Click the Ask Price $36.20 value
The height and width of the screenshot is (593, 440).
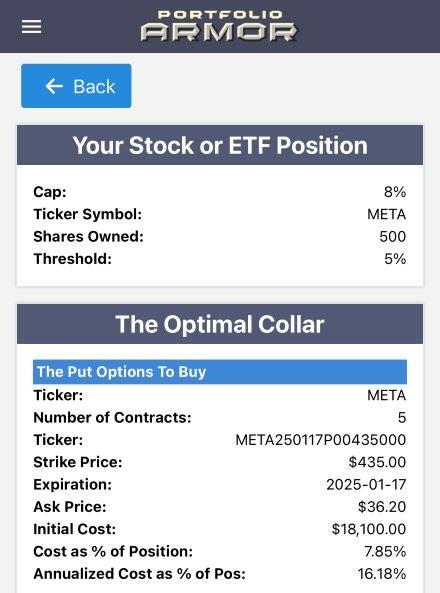point(382,507)
